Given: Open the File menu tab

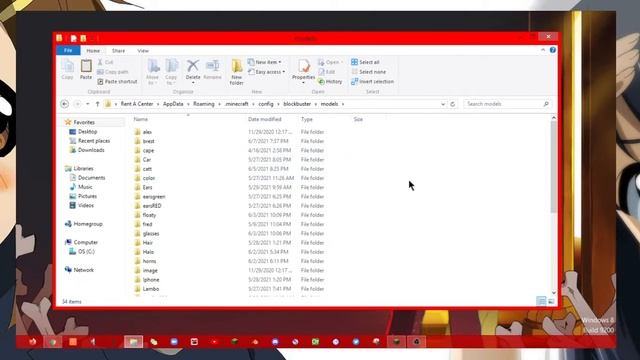Looking at the screenshot, I should (68, 51).
